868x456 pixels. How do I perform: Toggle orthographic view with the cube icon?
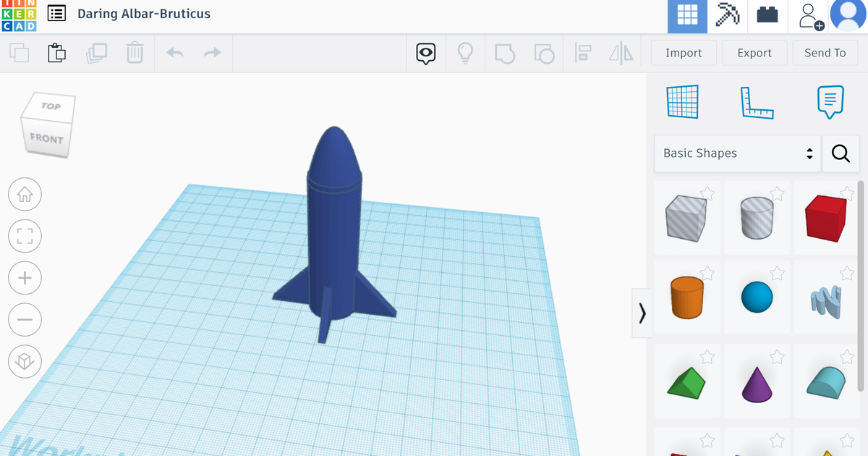(x=25, y=361)
